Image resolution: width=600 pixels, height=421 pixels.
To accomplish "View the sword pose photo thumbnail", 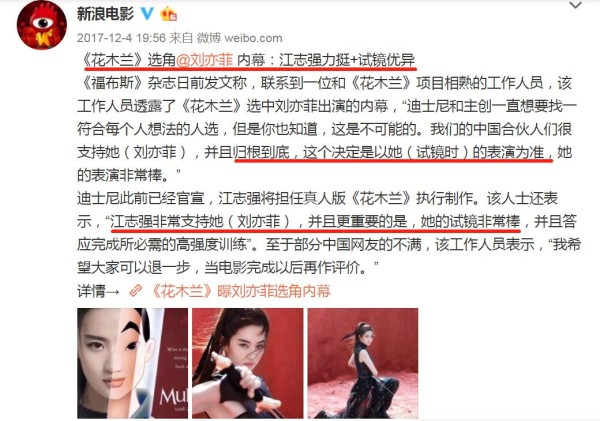I will [248, 363].
